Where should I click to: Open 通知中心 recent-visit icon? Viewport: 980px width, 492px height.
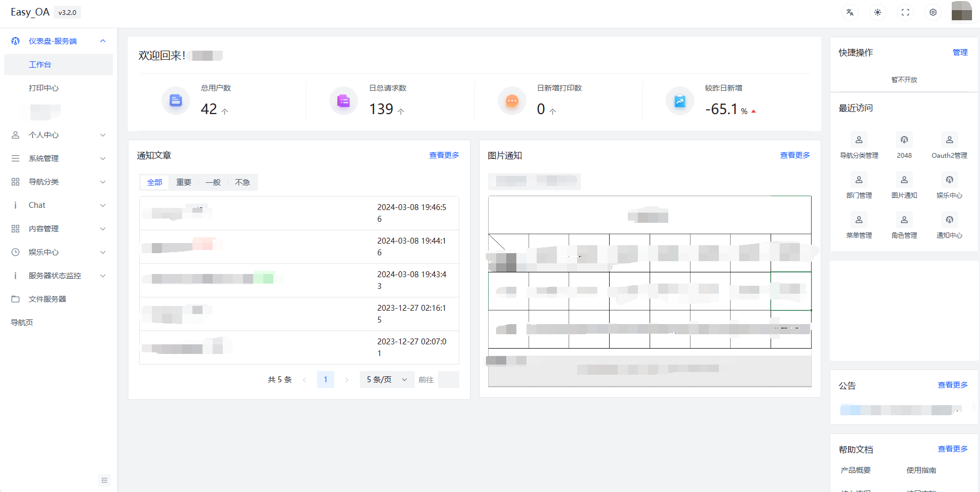click(x=950, y=220)
